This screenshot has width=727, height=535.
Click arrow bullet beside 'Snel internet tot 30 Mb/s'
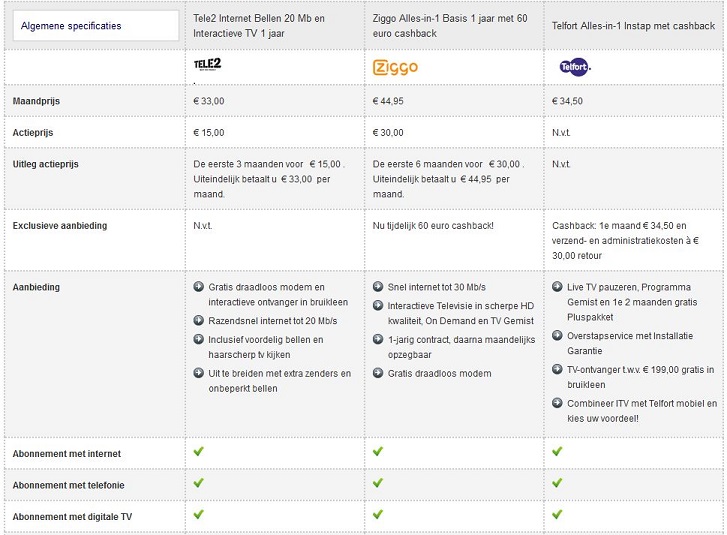(378, 287)
